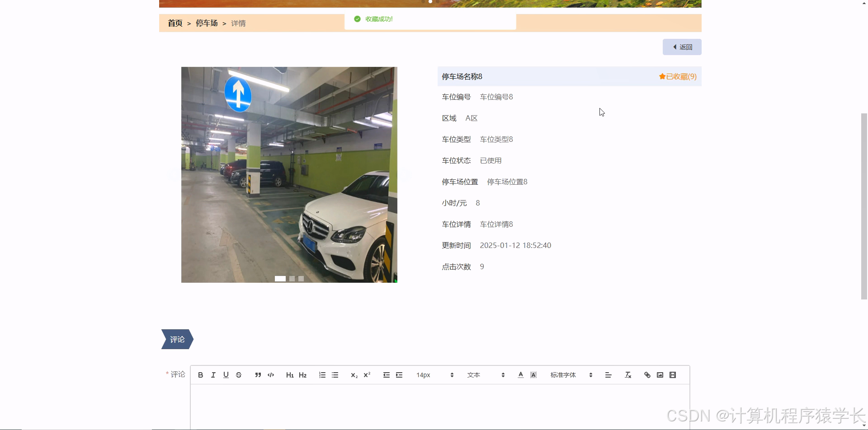Apply subscript formatting
The width and height of the screenshot is (868, 430).
click(x=354, y=375)
